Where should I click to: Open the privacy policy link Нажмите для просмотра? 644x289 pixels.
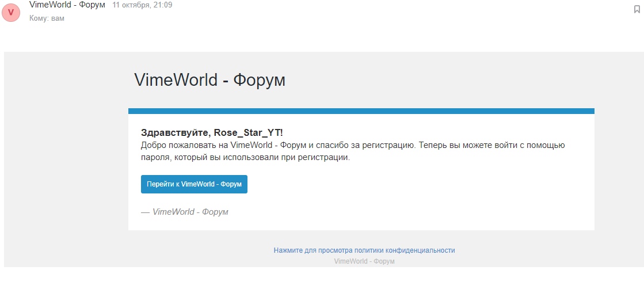pyautogui.click(x=364, y=250)
